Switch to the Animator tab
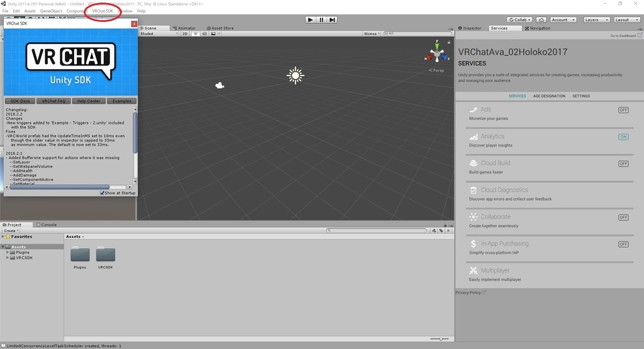The height and width of the screenshot is (349, 644). [x=184, y=28]
